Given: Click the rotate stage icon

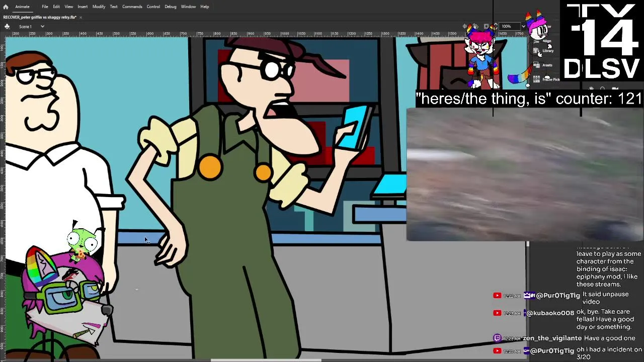Looking at the screenshot, I should 475,26.
